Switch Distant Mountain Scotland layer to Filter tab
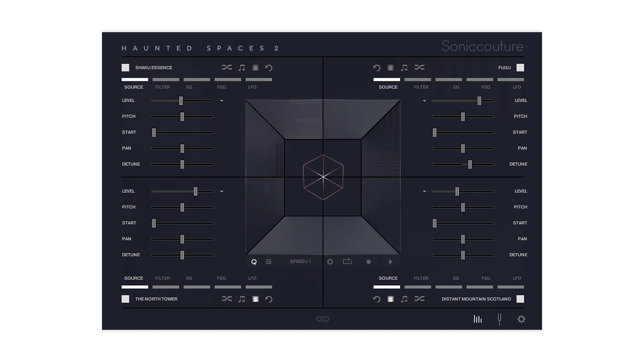 (x=421, y=278)
